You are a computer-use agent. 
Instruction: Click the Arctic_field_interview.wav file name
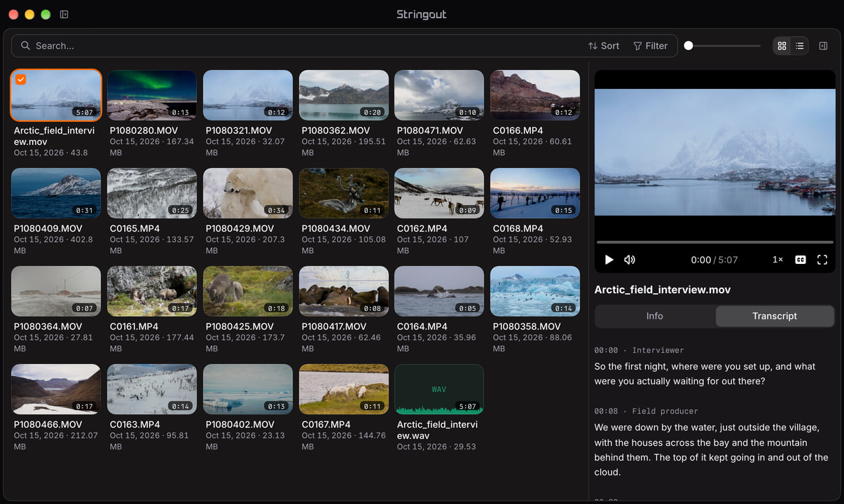click(x=438, y=430)
